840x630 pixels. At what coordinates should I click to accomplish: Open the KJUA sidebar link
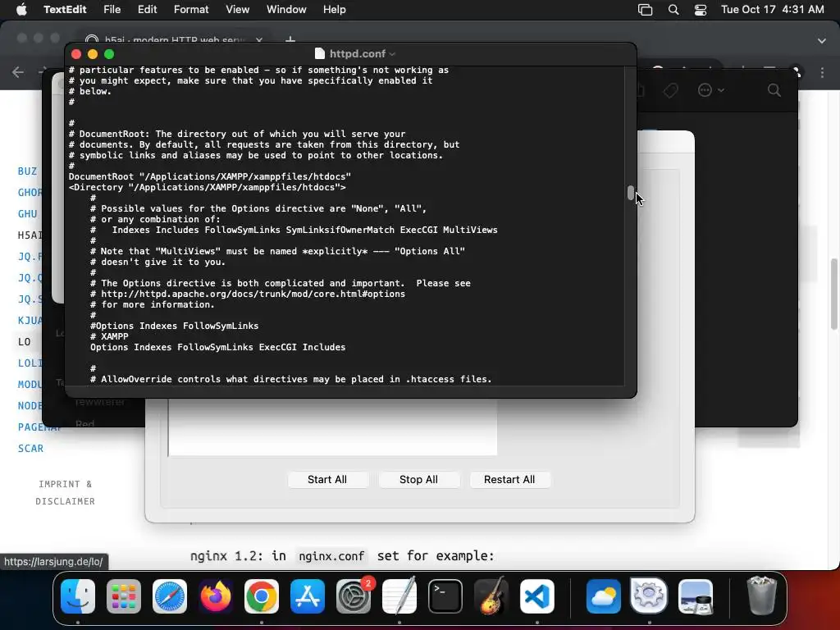(x=30, y=321)
